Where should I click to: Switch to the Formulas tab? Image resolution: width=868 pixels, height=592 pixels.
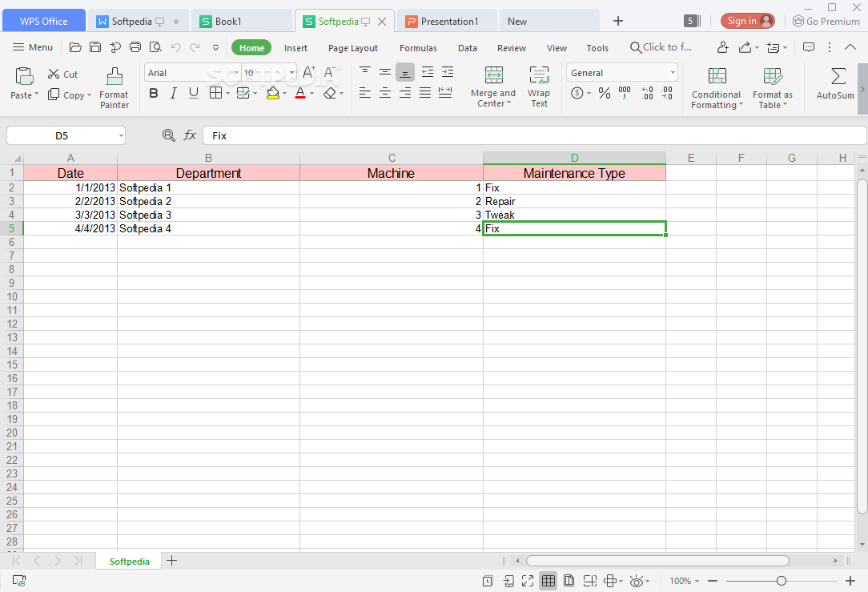[x=418, y=48]
